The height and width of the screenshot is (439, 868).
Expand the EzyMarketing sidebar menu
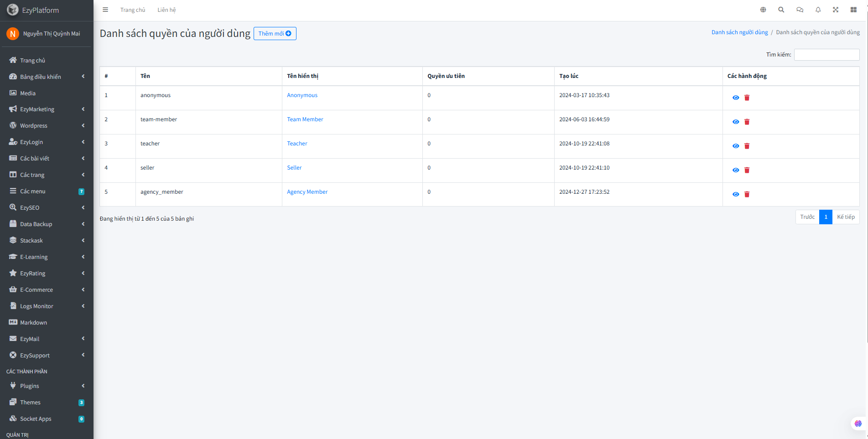coord(47,109)
